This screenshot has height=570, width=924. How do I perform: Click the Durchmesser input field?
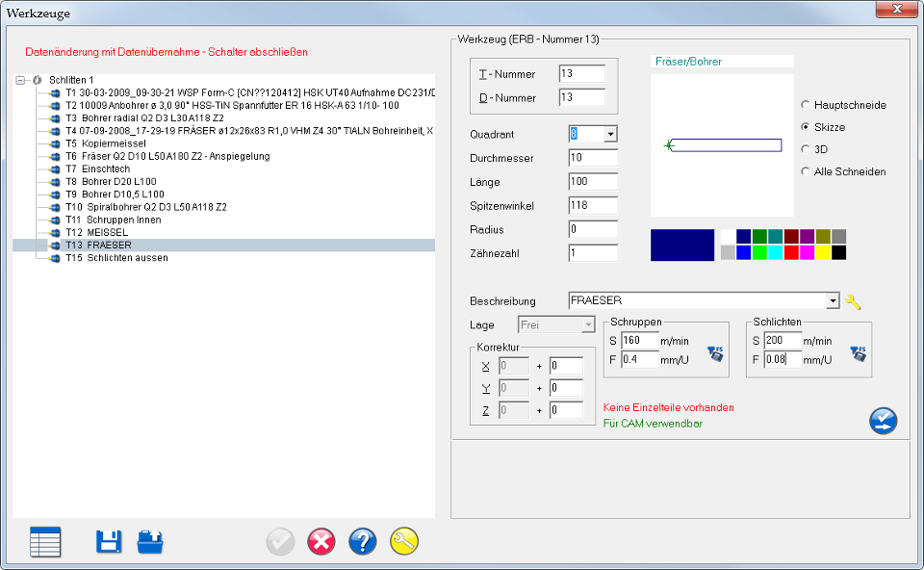pos(594,158)
